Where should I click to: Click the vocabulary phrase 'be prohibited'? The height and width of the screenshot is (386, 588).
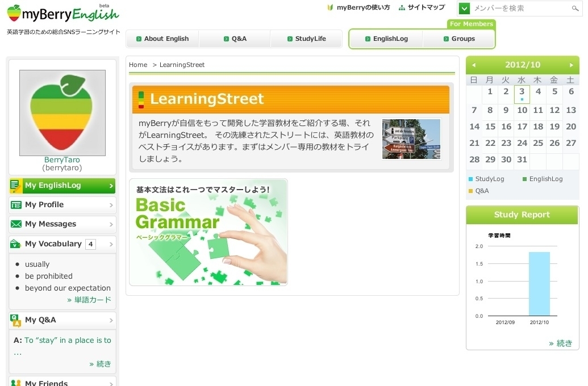coord(49,276)
